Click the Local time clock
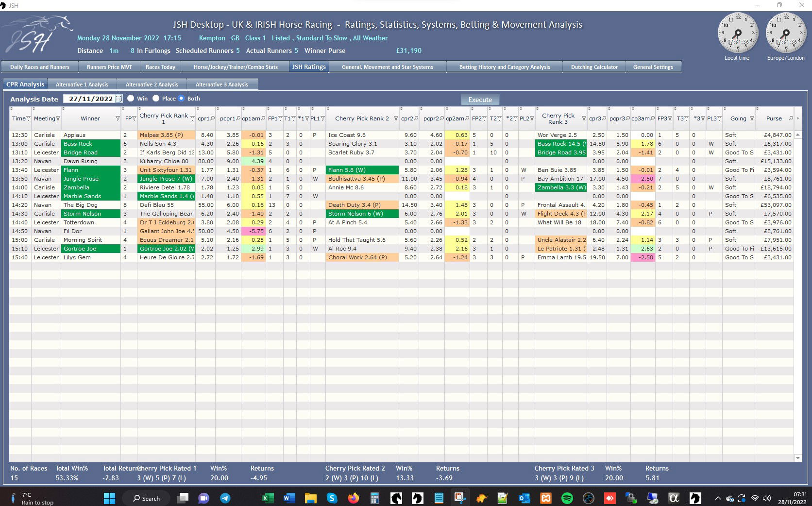The image size is (812, 506). (x=738, y=34)
